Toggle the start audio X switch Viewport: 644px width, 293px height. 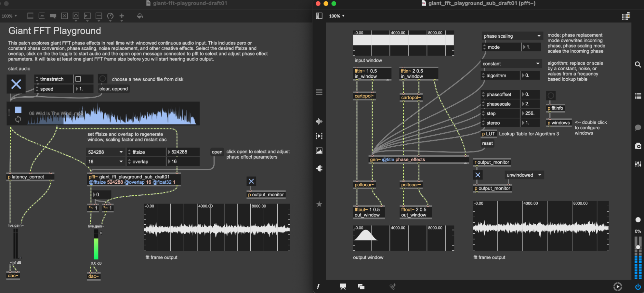pos(16,84)
